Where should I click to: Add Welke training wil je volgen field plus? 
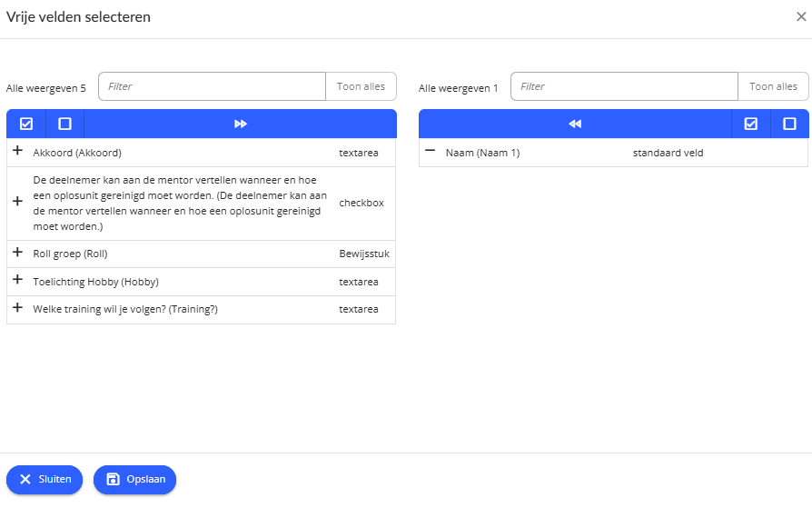(17, 307)
